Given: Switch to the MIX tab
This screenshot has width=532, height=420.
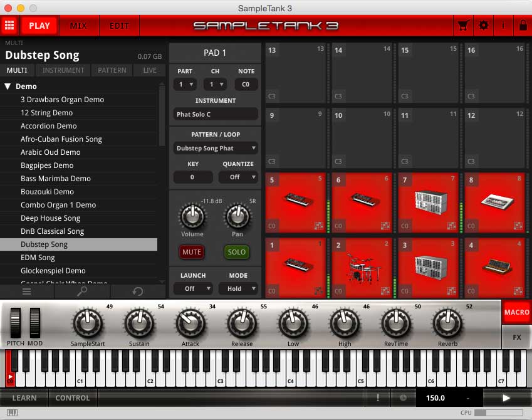Looking at the screenshot, I should 78,26.
